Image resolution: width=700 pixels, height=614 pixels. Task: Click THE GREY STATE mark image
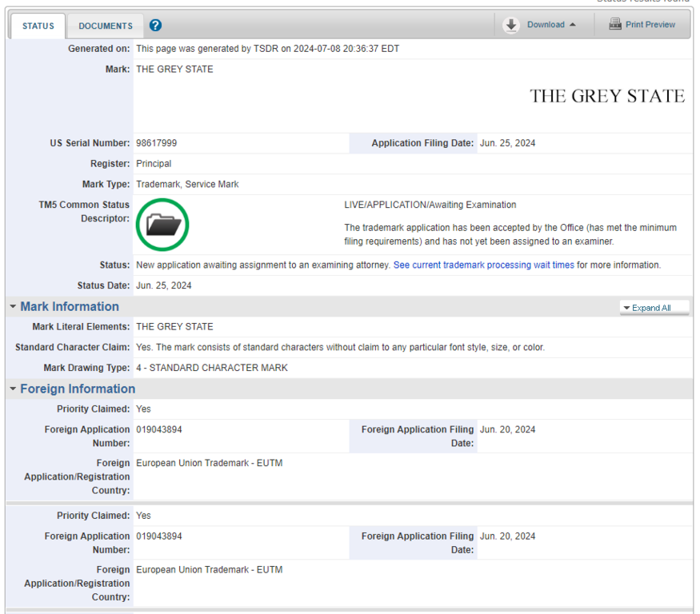point(607,96)
